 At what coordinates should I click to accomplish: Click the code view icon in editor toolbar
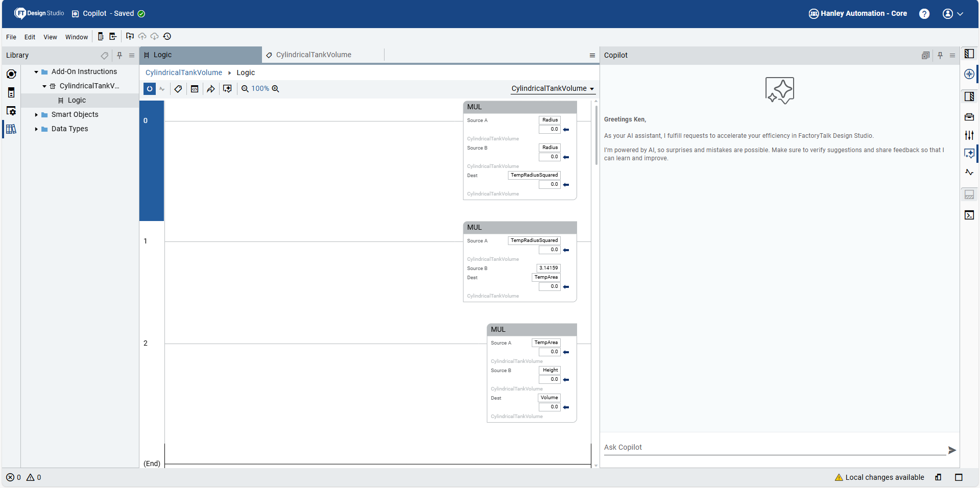tap(195, 89)
